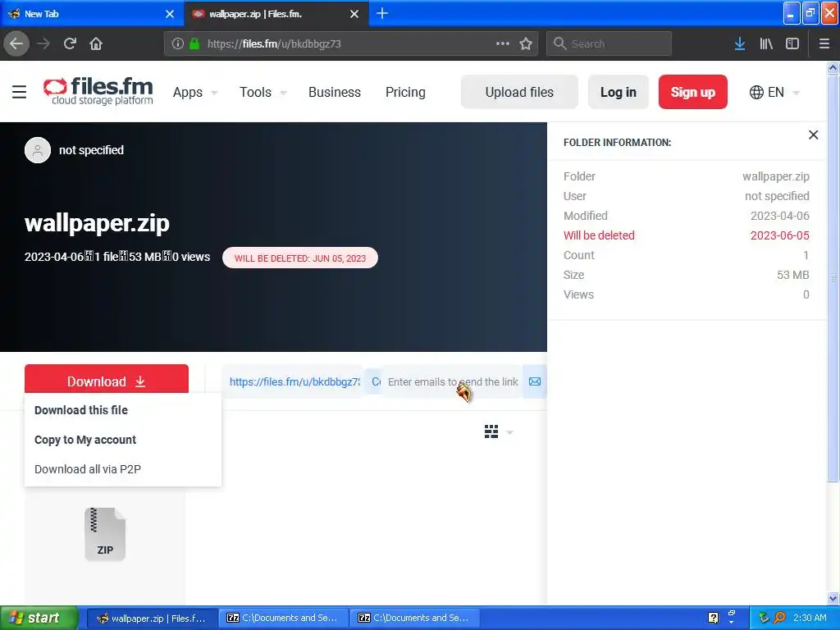Choose Copy to My account

pyautogui.click(x=85, y=440)
